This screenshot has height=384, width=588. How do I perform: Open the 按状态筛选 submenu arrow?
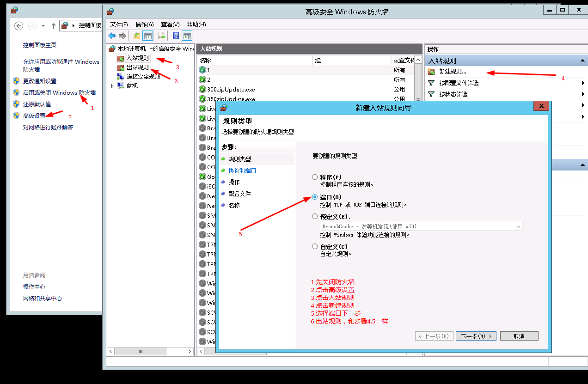coord(583,94)
